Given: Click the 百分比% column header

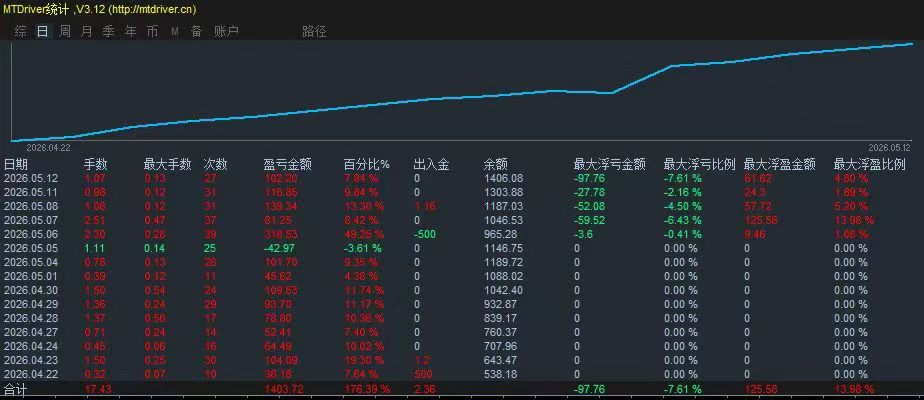Looking at the screenshot, I should (367, 164).
